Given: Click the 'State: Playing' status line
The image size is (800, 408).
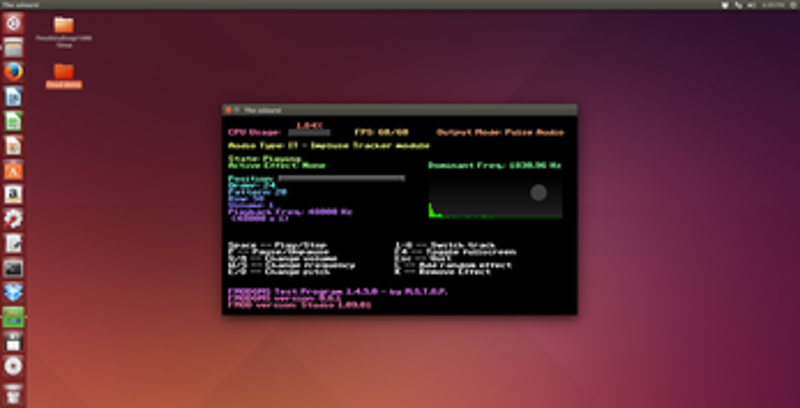Looking at the screenshot, I should tap(265, 159).
